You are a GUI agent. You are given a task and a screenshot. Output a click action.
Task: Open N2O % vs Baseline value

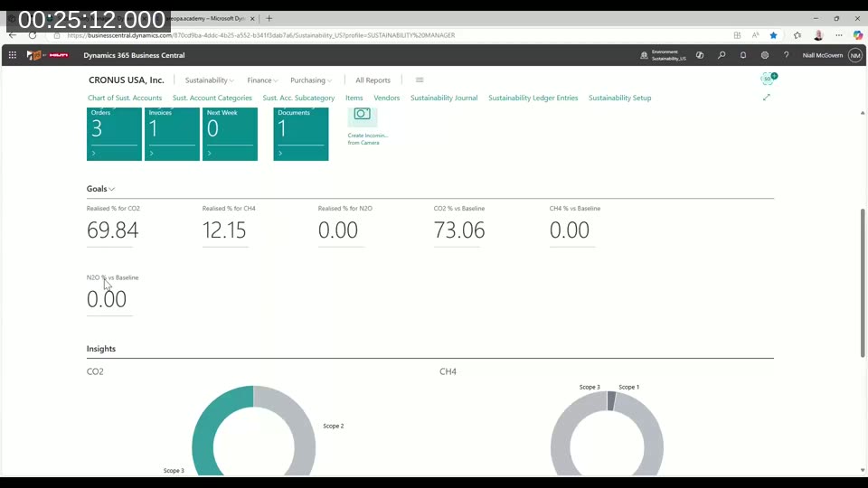pos(107,299)
